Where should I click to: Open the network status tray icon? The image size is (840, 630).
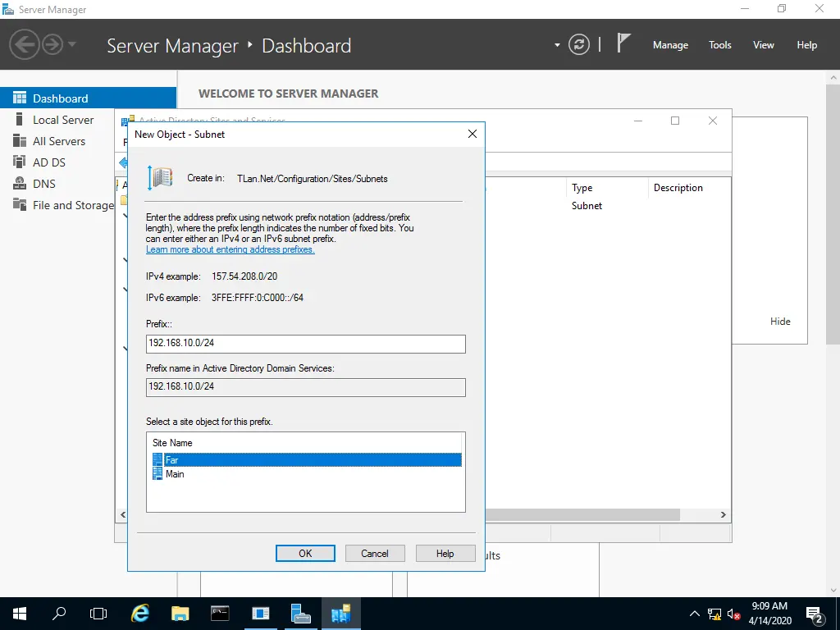[714, 614]
